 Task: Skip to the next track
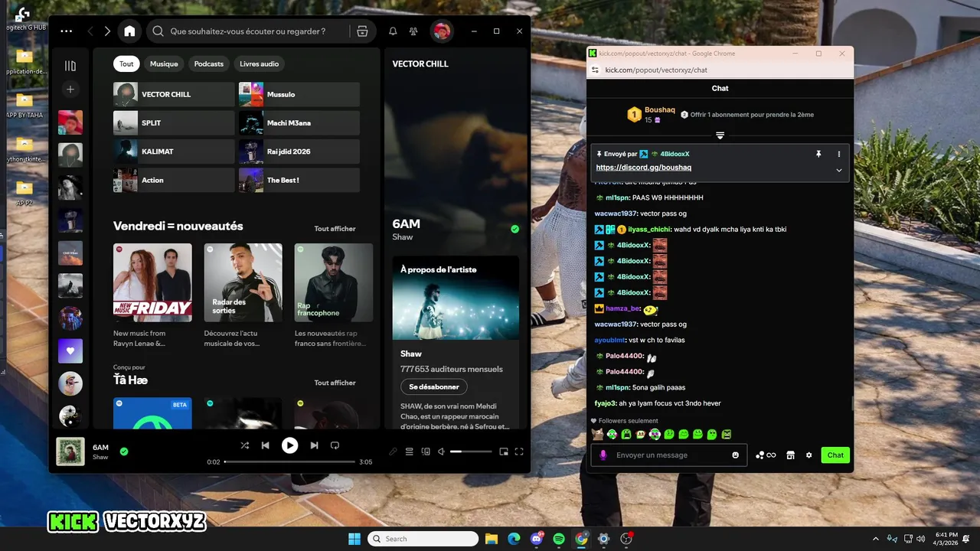pyautogui.click(x=314, y=445)
